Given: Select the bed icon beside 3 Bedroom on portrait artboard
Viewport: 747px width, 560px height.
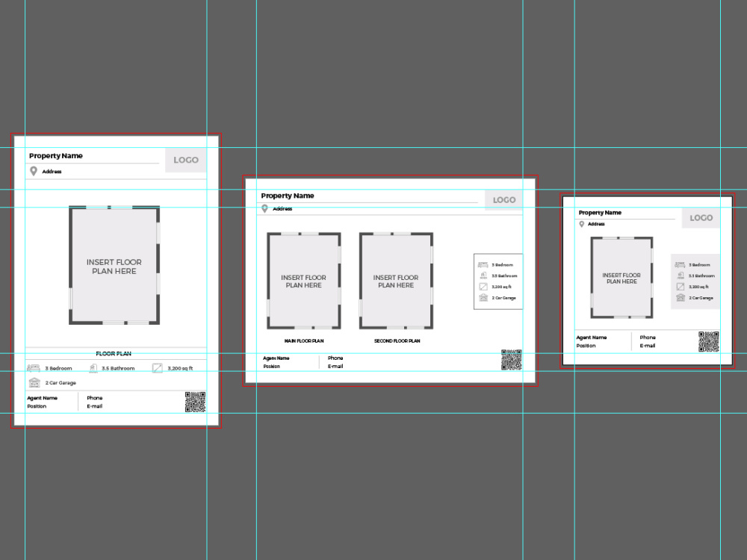Looking at the screenshot, I should tap(34, 368).
